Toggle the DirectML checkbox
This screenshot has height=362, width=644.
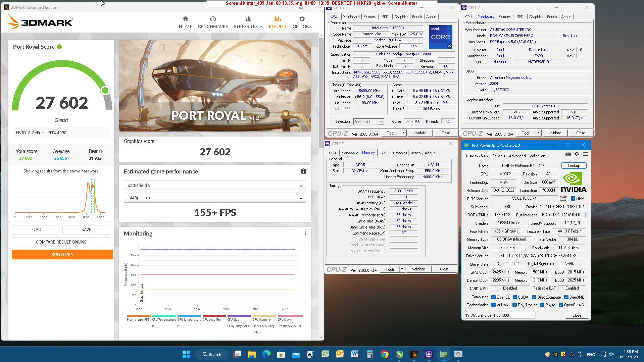(x=566, y=297)
